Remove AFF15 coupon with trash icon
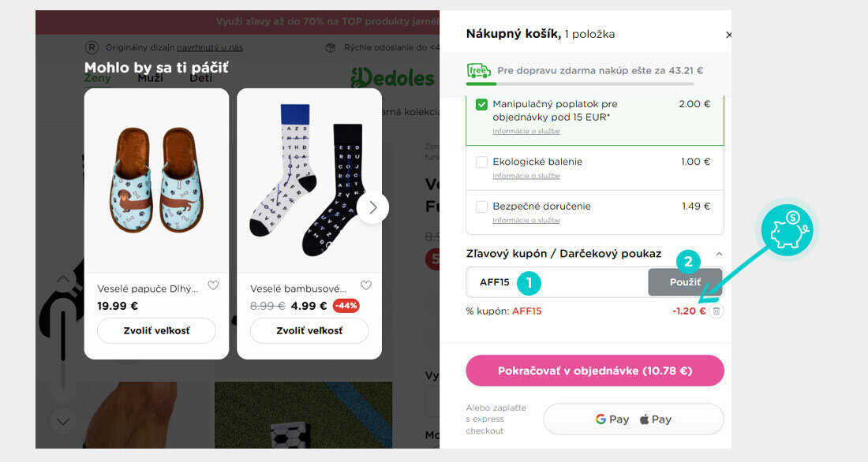Viewport: 868px width, 462px height. tap(716, 311)
